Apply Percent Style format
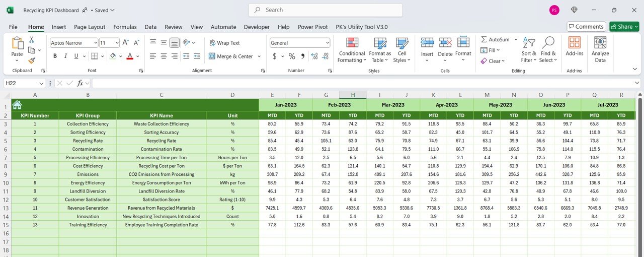The width and height of the screenshot is (644, 257). (292, 56)
